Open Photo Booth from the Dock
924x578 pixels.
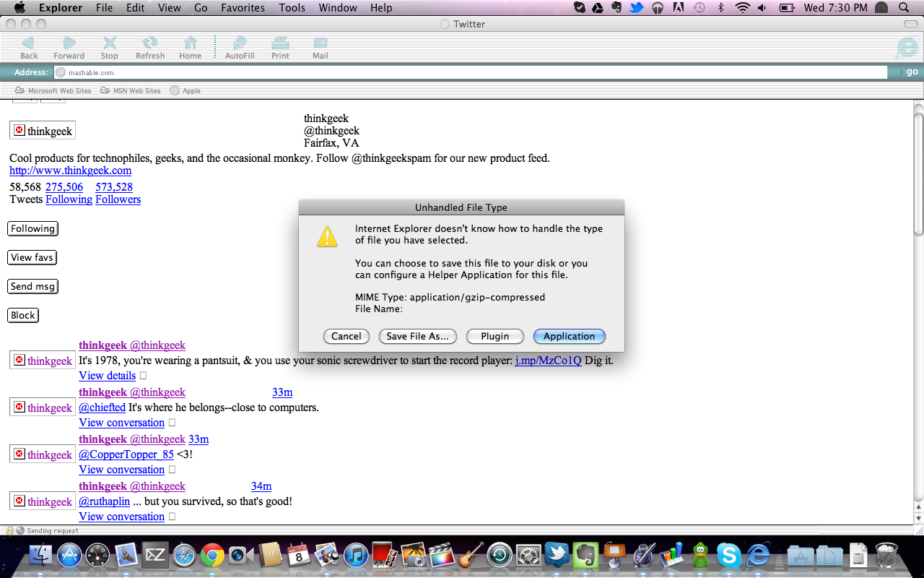pos(385,555)
